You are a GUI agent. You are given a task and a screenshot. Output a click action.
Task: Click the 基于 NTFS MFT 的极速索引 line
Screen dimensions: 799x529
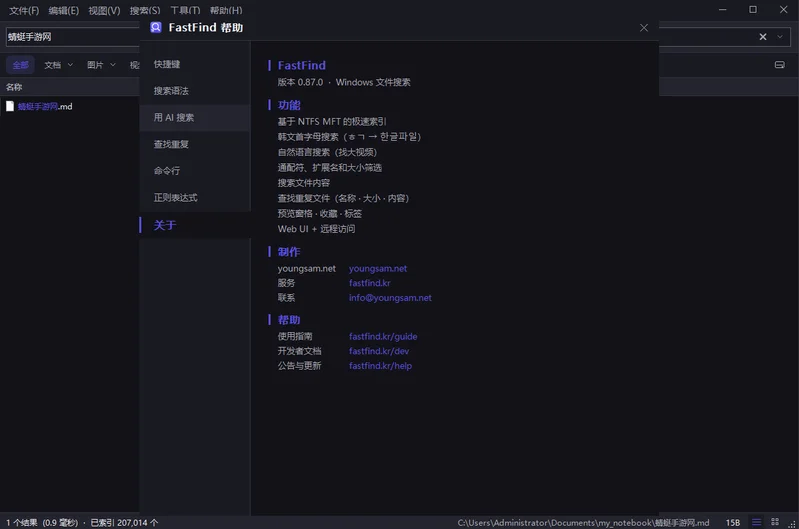coord(332,121)
